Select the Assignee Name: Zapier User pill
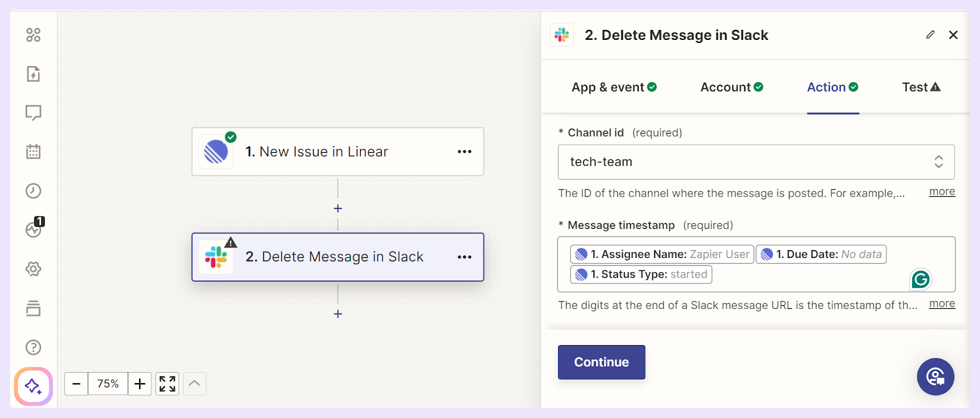The height and width of the screenshot is (418, 980). (662, 254)
